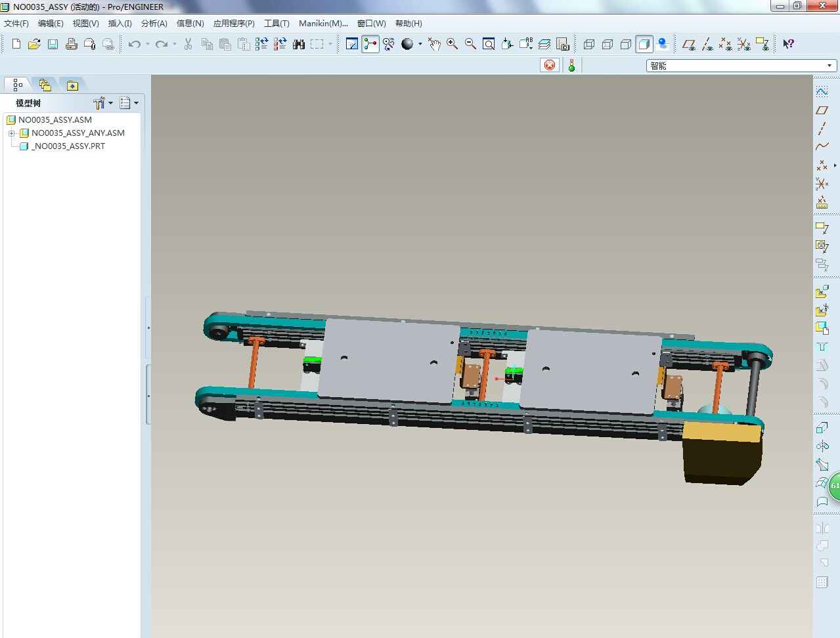The image size is (840, 638).
Task: Select the Zoom In magnifier tool
Action: click(x=452, y=44)
